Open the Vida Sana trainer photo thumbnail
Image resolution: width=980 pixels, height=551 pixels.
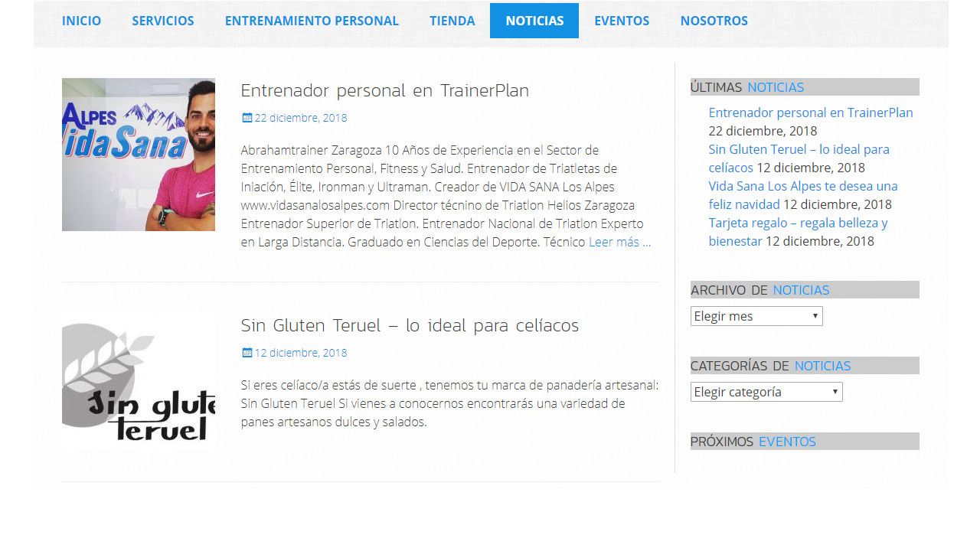coord(139,155)
